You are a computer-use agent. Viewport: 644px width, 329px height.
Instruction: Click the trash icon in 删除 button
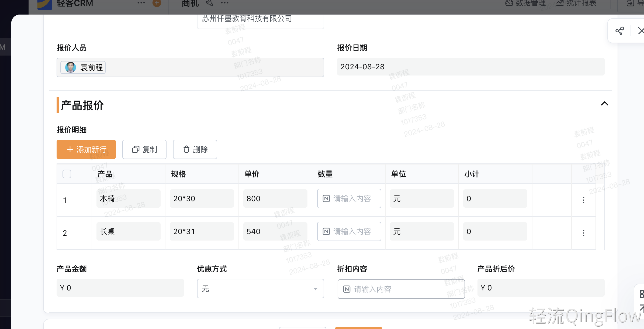pos(186,149)
